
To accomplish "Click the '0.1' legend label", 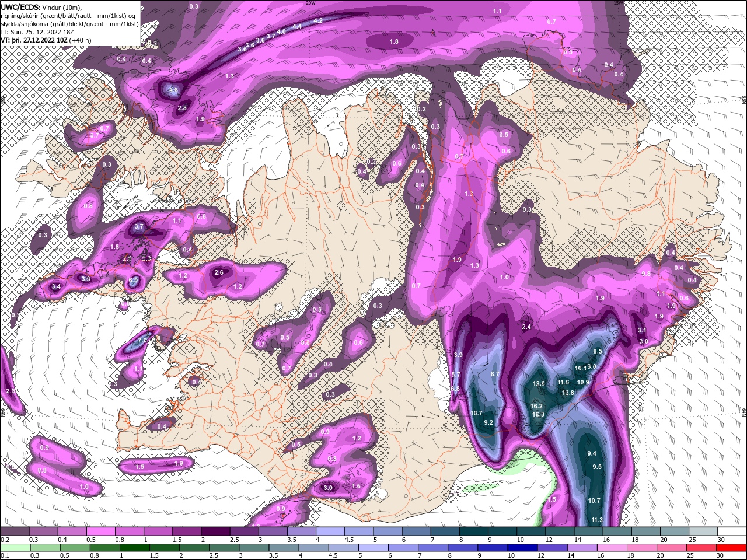I will tap(5, 556).
